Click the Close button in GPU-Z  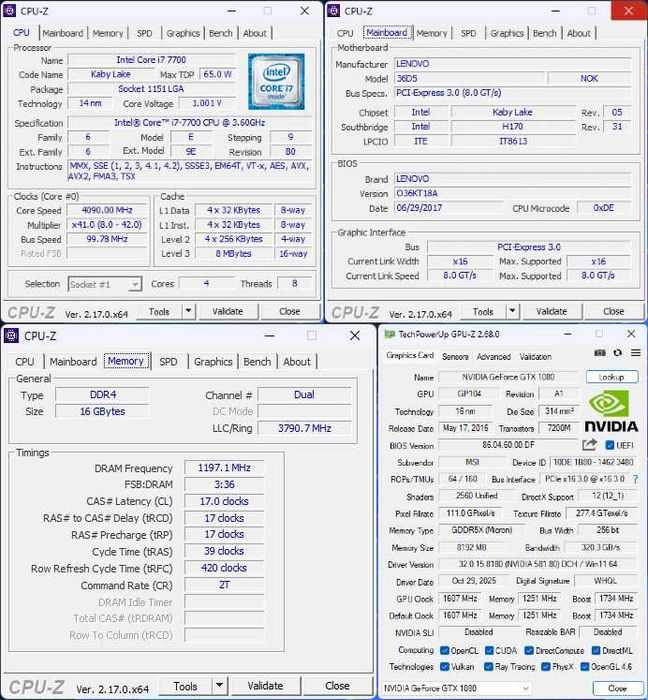coord(617,688)
